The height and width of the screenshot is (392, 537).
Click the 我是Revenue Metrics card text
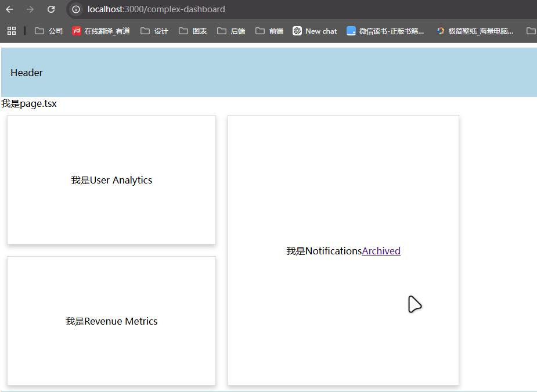click(111, 321)
